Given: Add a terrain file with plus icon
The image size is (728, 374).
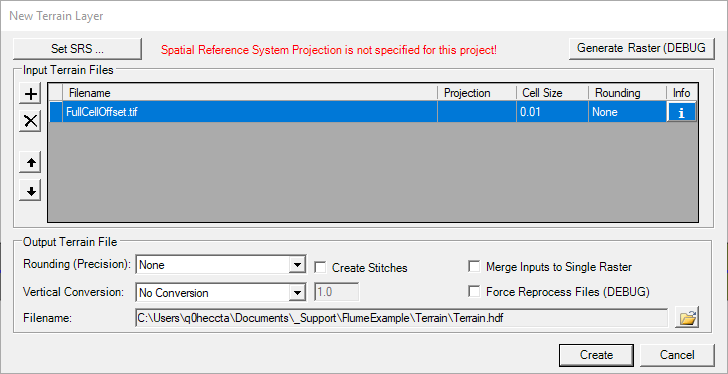Looking at the screenshot, I should tap(30, 94).
